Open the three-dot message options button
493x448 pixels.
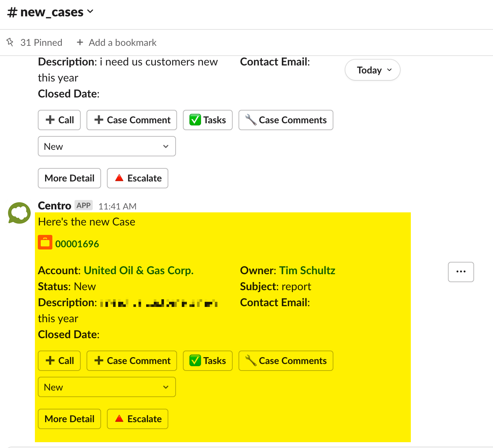461,272
